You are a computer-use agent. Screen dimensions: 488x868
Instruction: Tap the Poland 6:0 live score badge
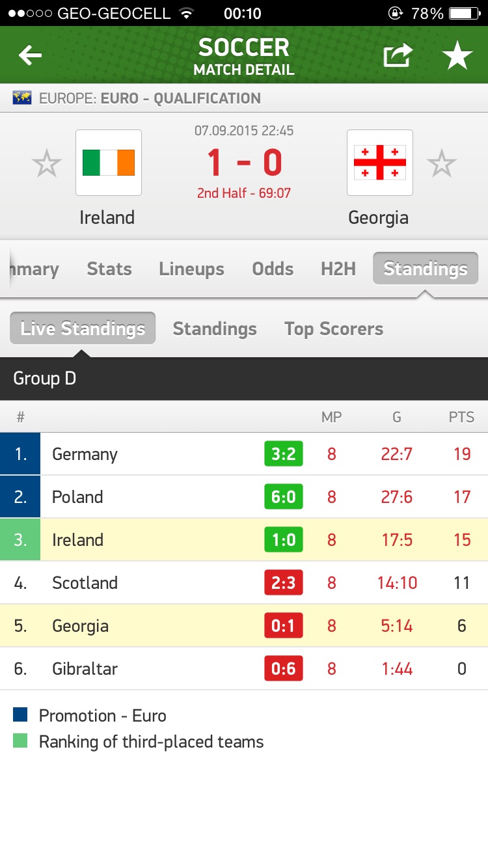(x=284, y=497)
